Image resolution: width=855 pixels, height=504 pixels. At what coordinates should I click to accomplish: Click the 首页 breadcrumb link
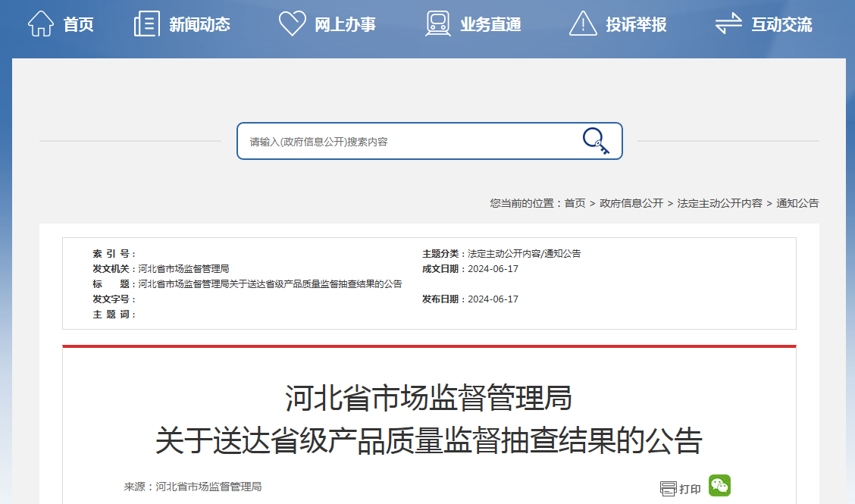click(x=575, y=203)
